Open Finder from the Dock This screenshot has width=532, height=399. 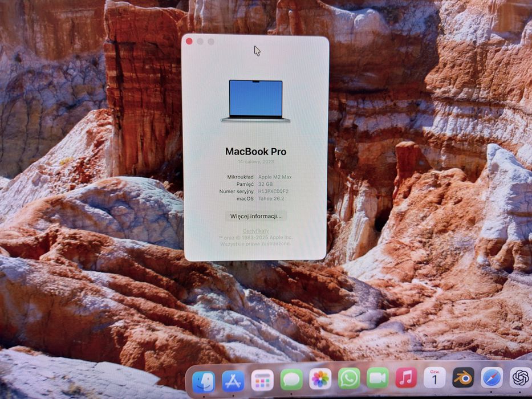tap(204, 381)
